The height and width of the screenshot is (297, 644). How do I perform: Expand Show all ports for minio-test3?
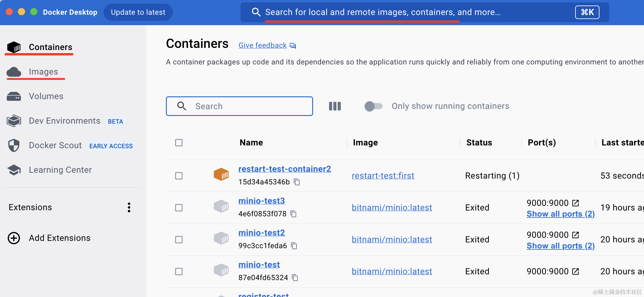[560, 214]
